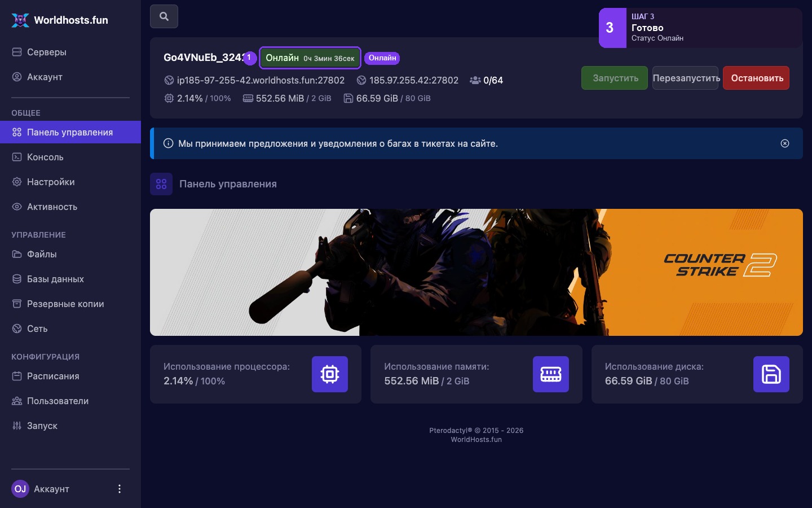This screenshot has height=508, width=812.
Task: Click the Пользователи people icon
Action: (x=17, y=401)
